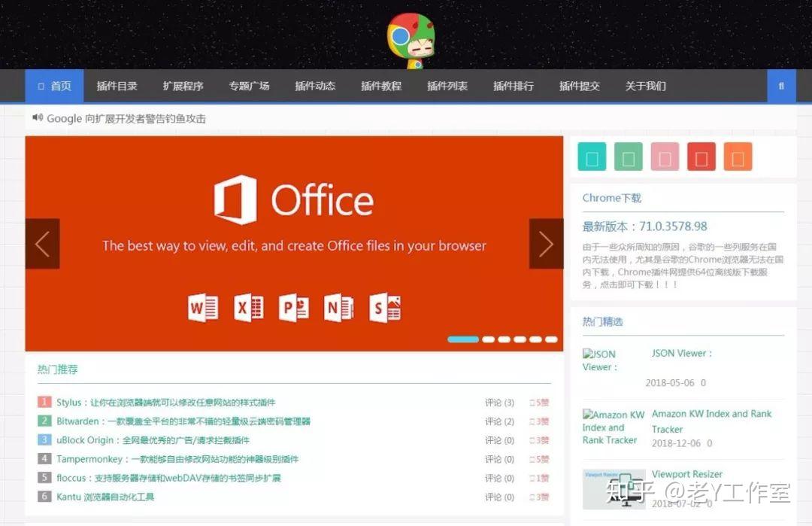Screen dimensions: 812x526
Task: Open the 插件目录 menu
Action: click(117, 86)
